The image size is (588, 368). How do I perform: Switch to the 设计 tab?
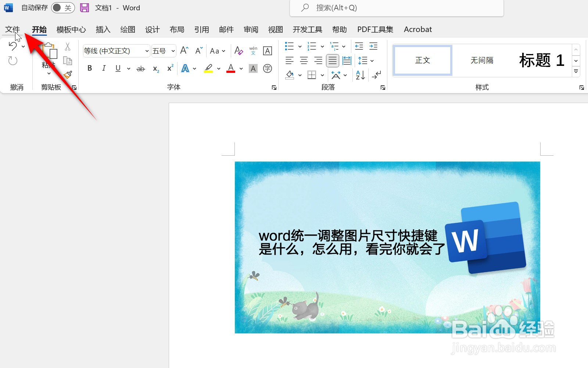153,29
